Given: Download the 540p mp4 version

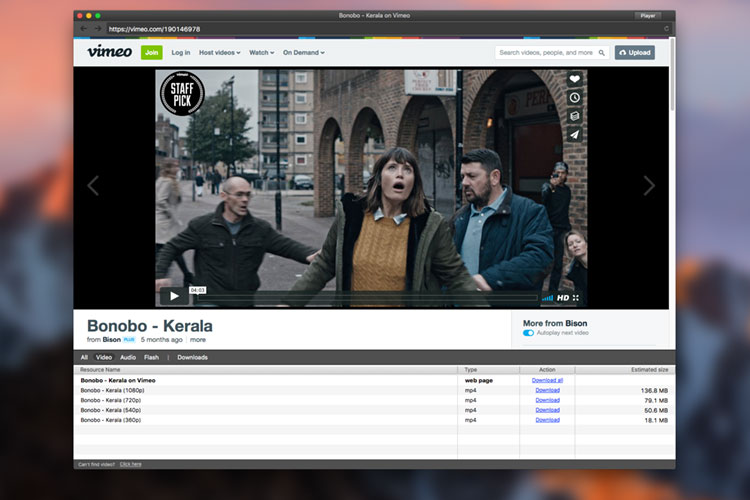Looking at the screenshot, I should (x=548, y=410).
